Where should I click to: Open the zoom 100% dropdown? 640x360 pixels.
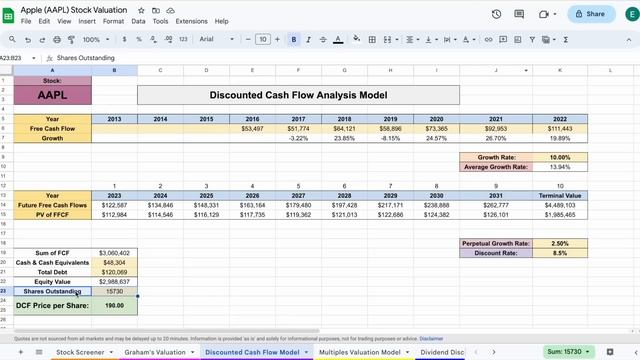tap(96, 40)
